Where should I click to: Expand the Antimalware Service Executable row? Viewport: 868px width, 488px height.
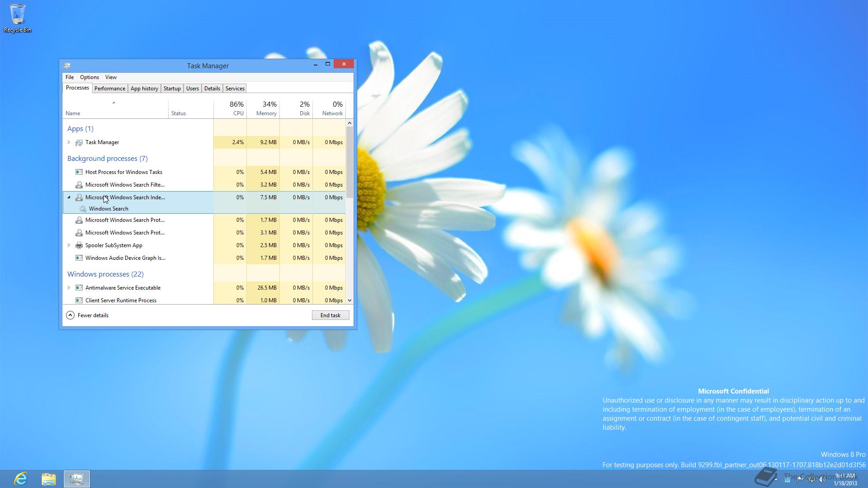click(69, 288)
